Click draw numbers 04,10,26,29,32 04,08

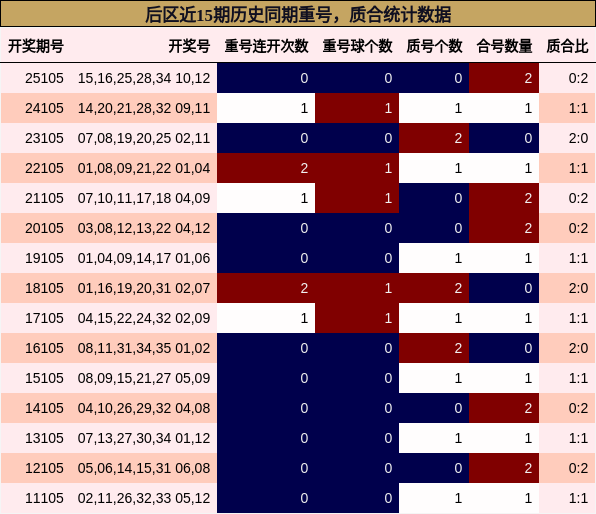point(144,408)
